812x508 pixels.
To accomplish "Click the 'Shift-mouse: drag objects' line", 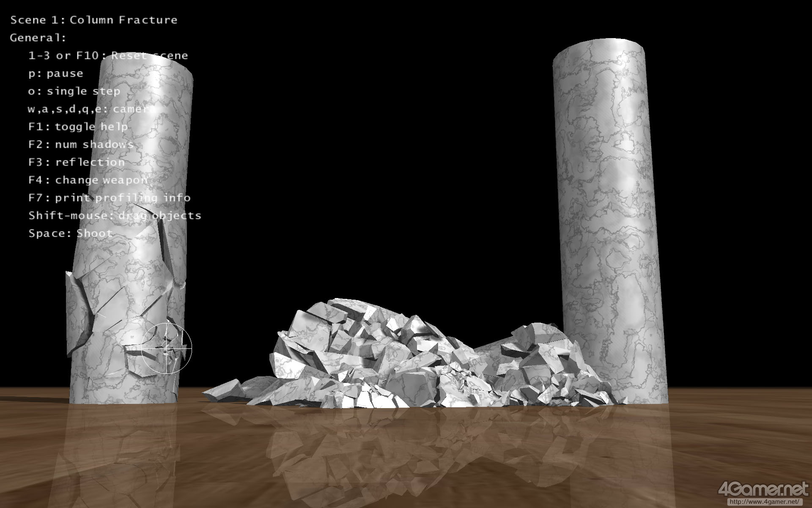I will pos(115,215).
